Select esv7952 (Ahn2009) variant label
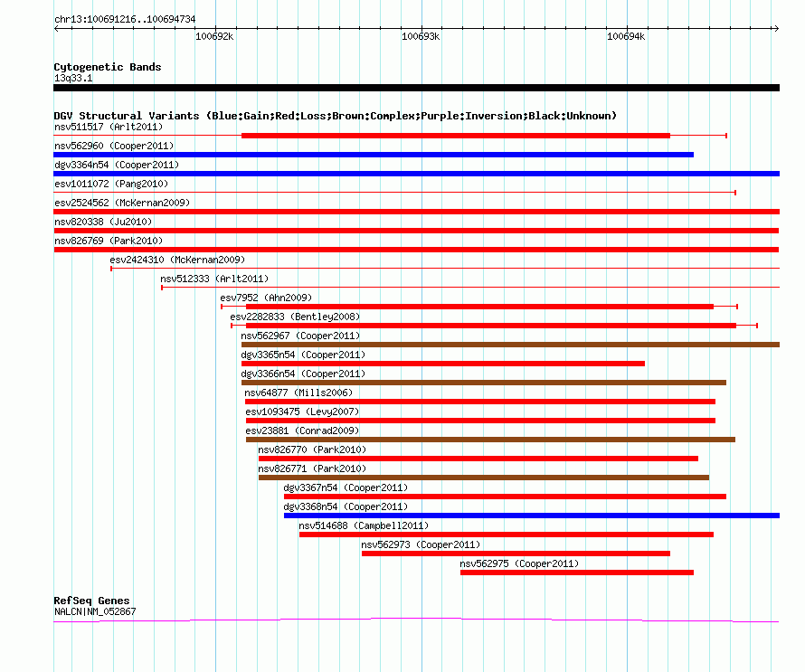This screenshot has width=805, height=672. point(266,298)
